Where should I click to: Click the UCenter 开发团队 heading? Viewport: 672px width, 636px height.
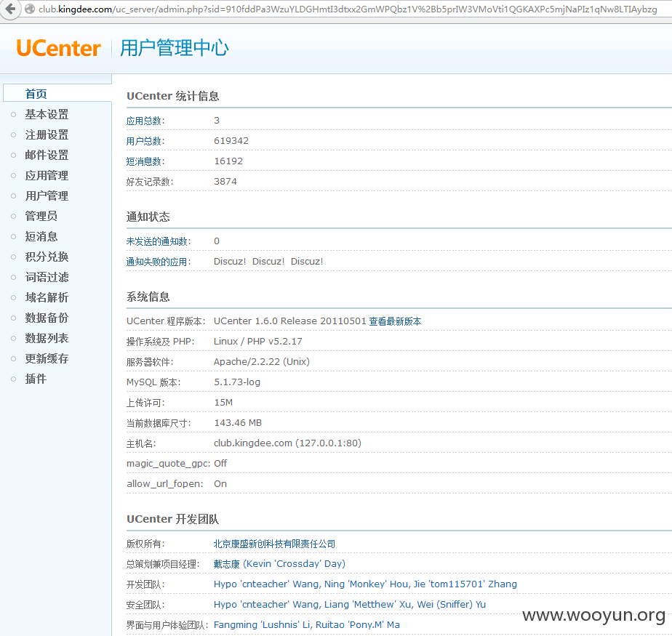click(x=172, y=519)
